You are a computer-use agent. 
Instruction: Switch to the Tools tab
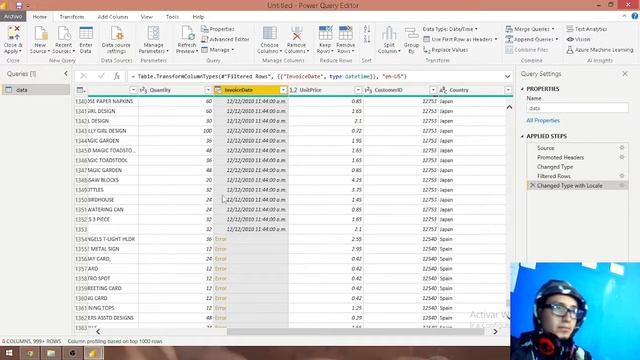(x=172, y=17)
